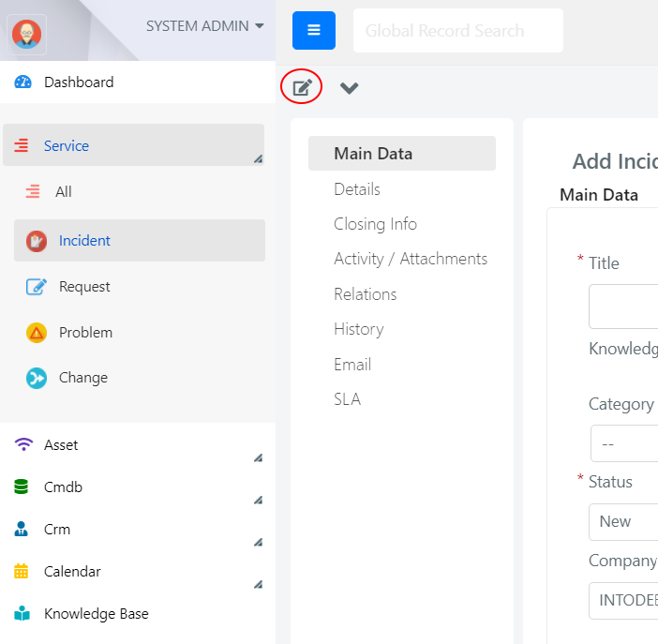Click the Company field showing INTODE

[x=623, y=601]
